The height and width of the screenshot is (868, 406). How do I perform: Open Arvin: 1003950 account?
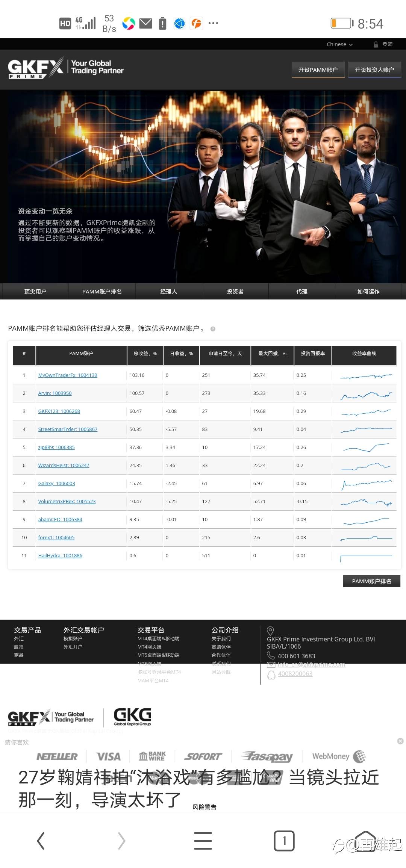pos(55,393)
